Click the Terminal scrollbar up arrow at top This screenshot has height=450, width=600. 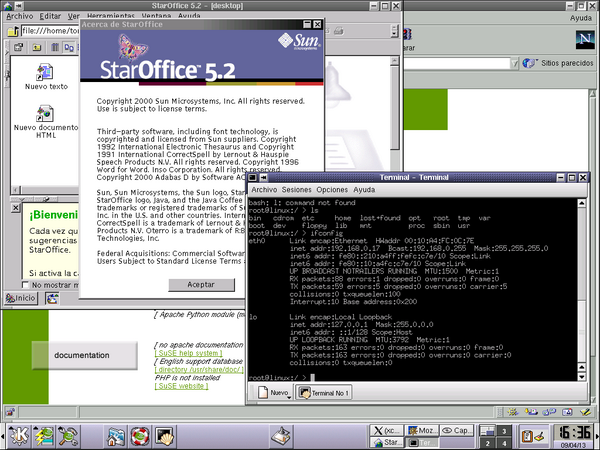tap(581, 203)
